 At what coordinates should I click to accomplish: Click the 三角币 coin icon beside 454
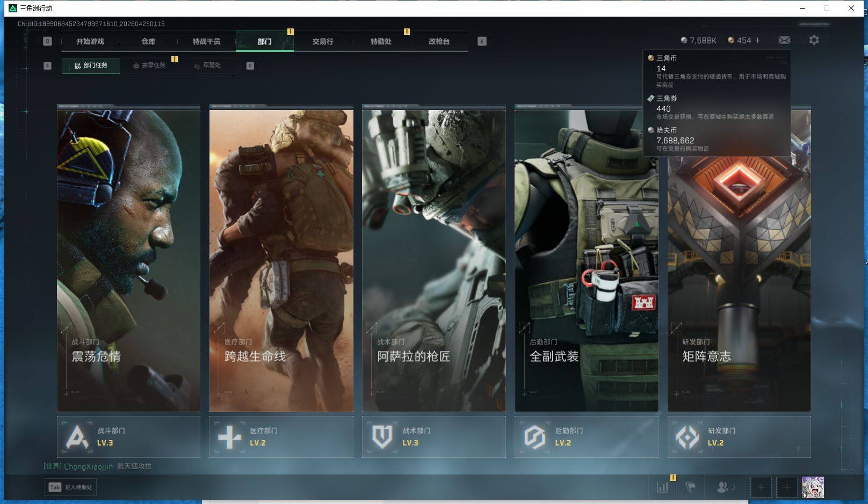pos(730,40)
